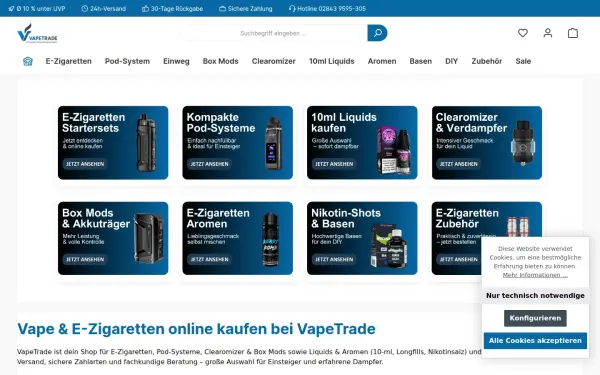Click the 30-Tage Rückgabe text
This screenshot has width=600, height=375.
coord(177,8)
